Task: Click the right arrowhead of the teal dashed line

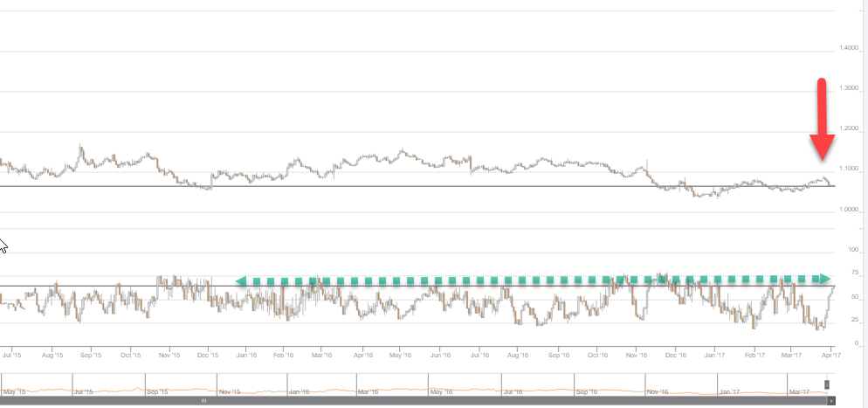Action: click(x=824, y=279)
